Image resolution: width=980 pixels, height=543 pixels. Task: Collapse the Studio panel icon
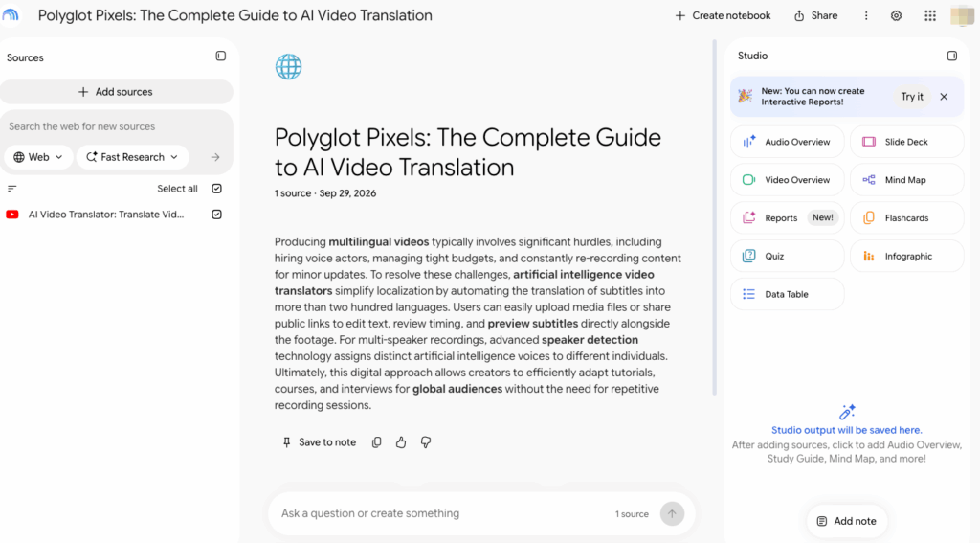point(952,56)
